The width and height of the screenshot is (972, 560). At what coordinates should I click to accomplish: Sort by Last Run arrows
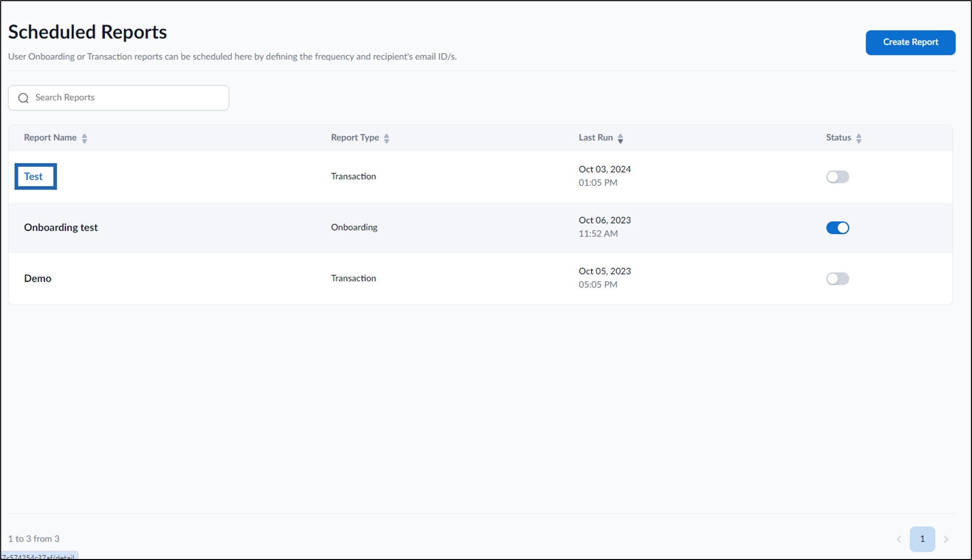point(620,138)
